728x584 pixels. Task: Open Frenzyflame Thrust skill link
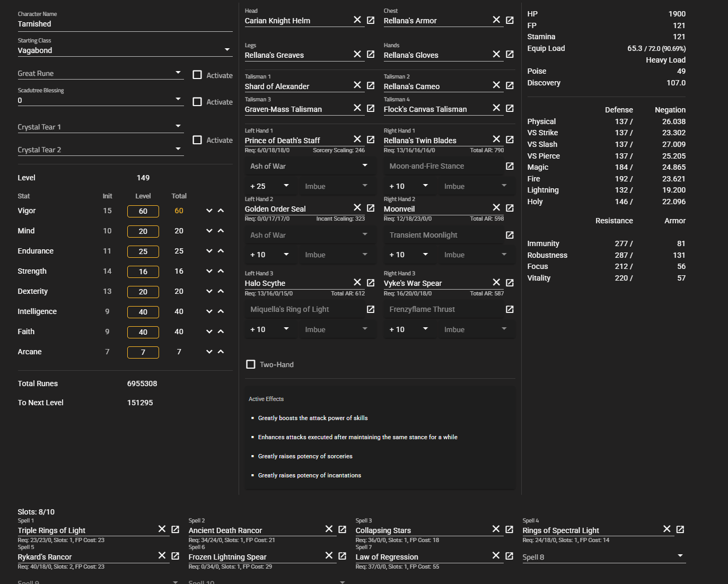tap(510, 309)
